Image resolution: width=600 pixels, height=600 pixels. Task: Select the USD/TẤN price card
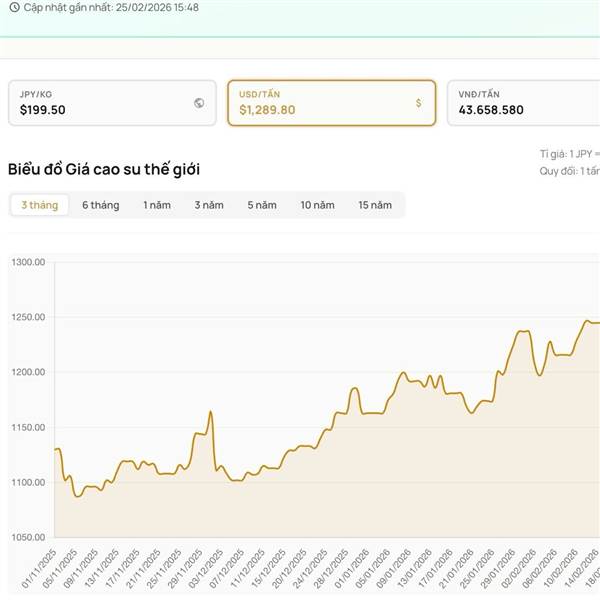331,103
